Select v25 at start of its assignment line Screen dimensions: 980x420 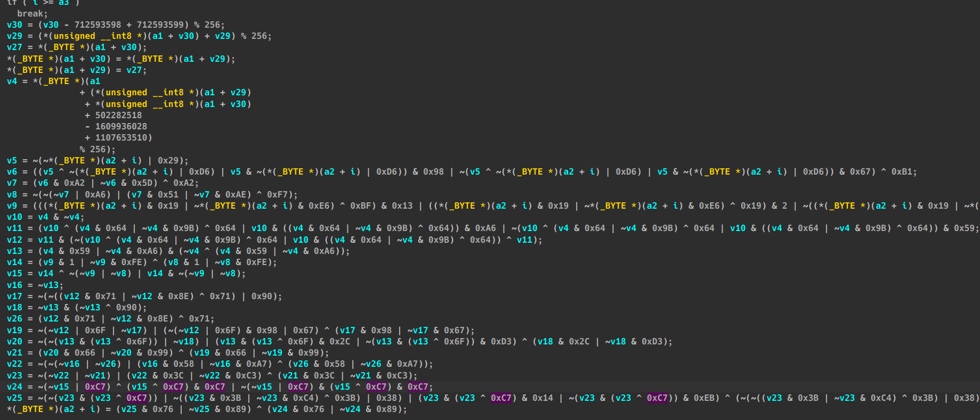pos(14,398)
